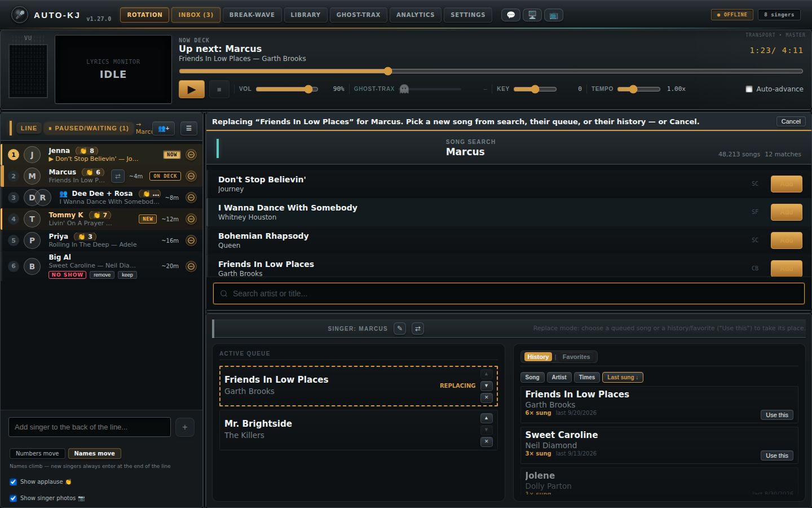Click the minus circle icon on Tommy K's row
The width and height of the screenshot is (812, 508).
pos(191,219)
